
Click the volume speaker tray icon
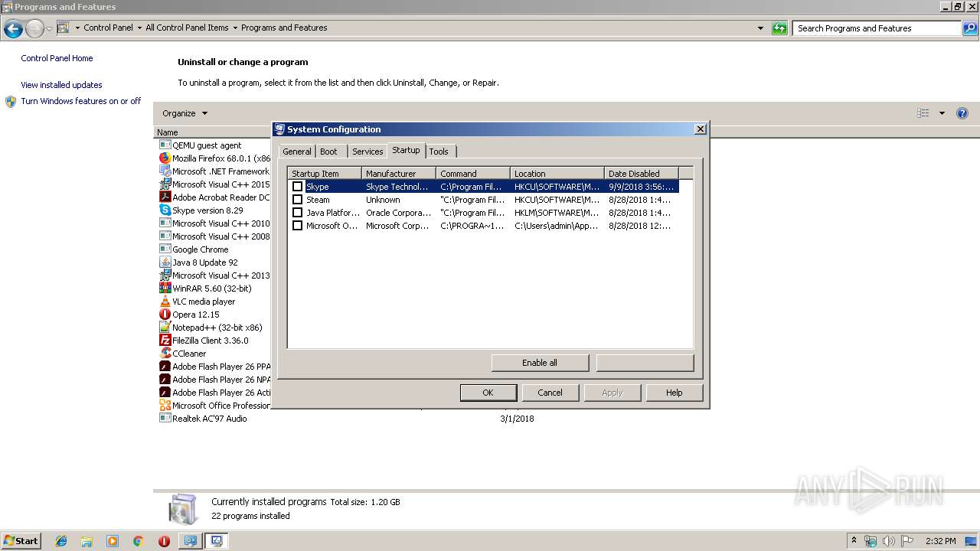click(889, 541)
